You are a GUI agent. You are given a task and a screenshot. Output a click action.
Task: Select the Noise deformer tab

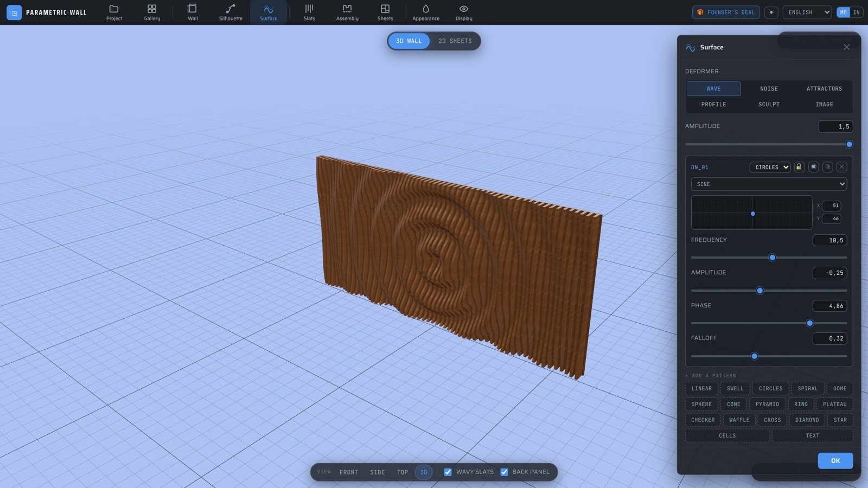coord(769,88)
